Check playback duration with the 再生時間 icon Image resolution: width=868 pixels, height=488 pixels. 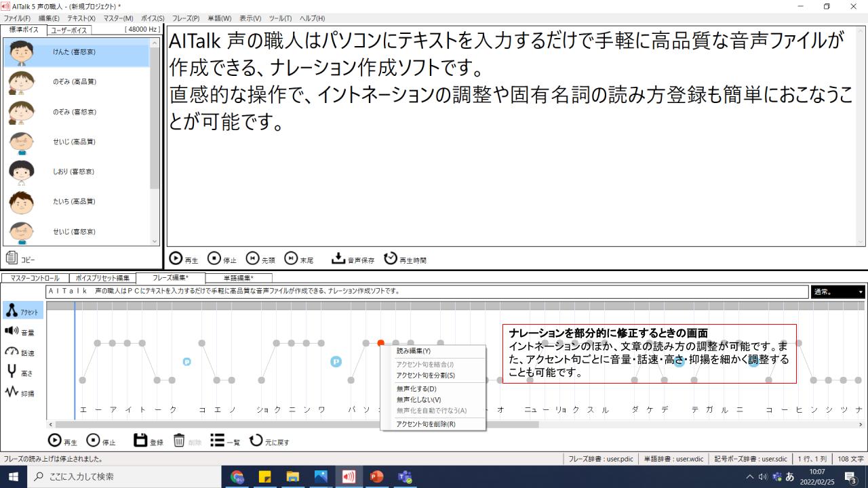click(x=391, y=258)
